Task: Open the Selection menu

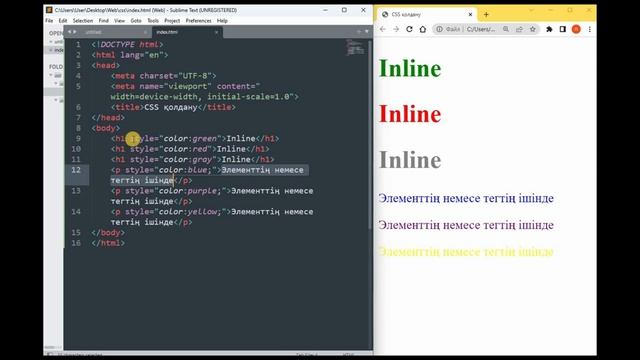Action: [83, 21]
